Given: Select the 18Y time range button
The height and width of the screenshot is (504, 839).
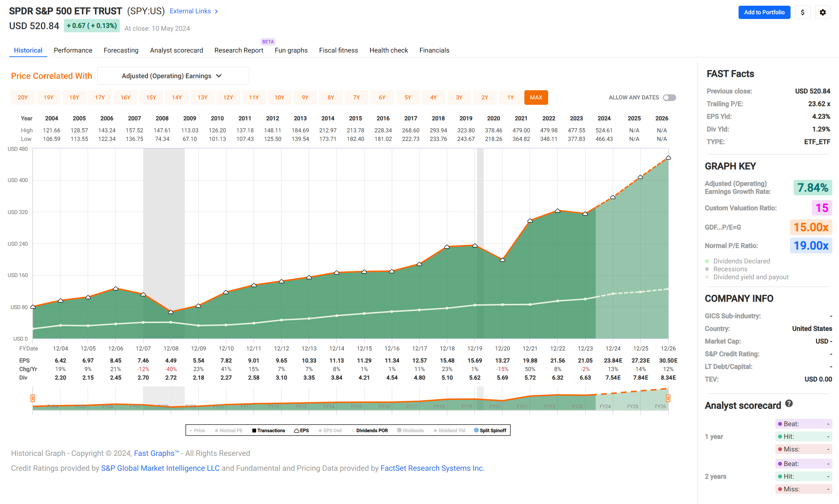Looking at the screenshot, I should coord(74,98).
